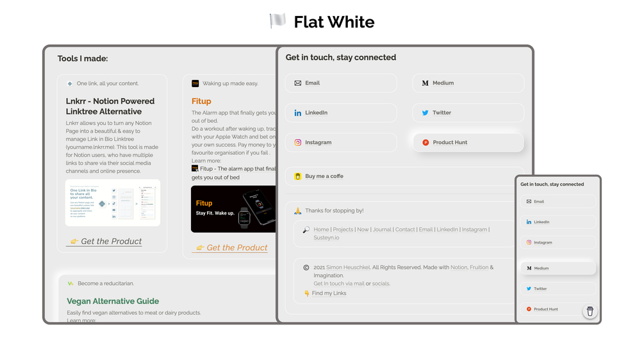Open the Twitter button in the tablet view
644x340 pixels.
click(468, 113)
